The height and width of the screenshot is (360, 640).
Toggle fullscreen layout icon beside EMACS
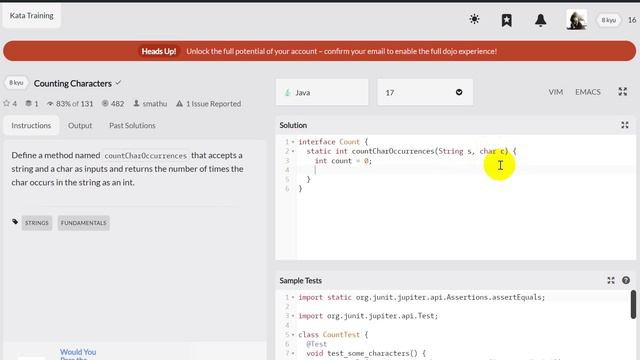click(622, 92)
